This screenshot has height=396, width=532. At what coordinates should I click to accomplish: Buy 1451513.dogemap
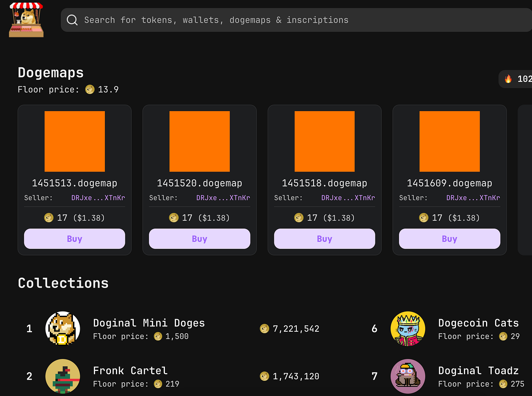[74, 239]
